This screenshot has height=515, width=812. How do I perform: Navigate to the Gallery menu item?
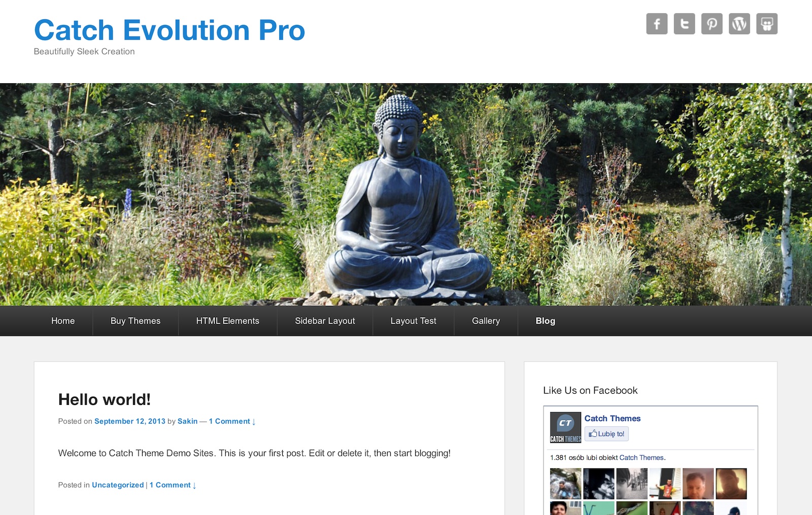[x=486, y=321]
